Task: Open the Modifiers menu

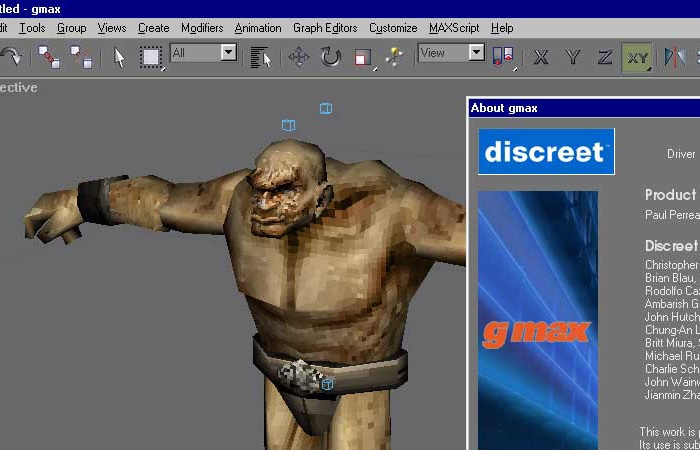Action: click(202, 28)
